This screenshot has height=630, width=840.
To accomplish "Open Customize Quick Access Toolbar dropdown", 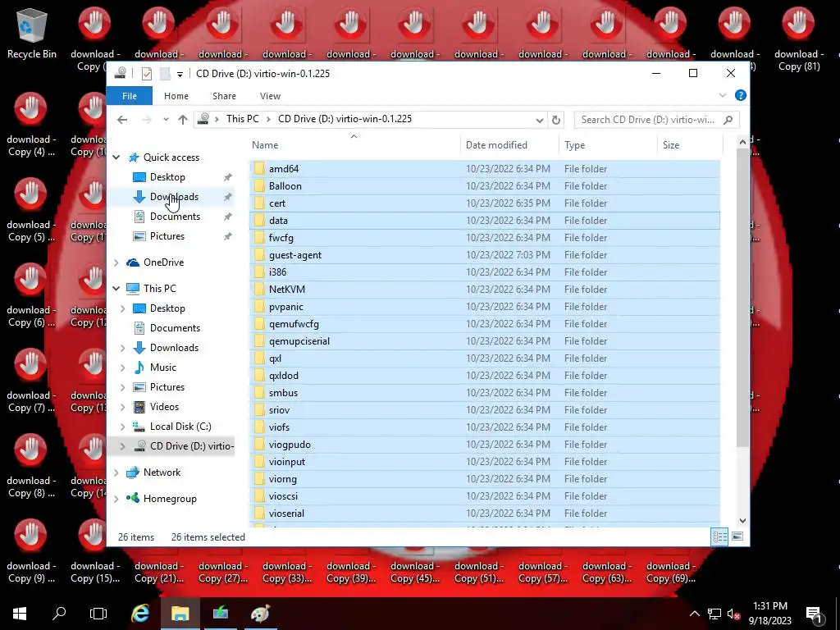I will (x=180, y=74).
